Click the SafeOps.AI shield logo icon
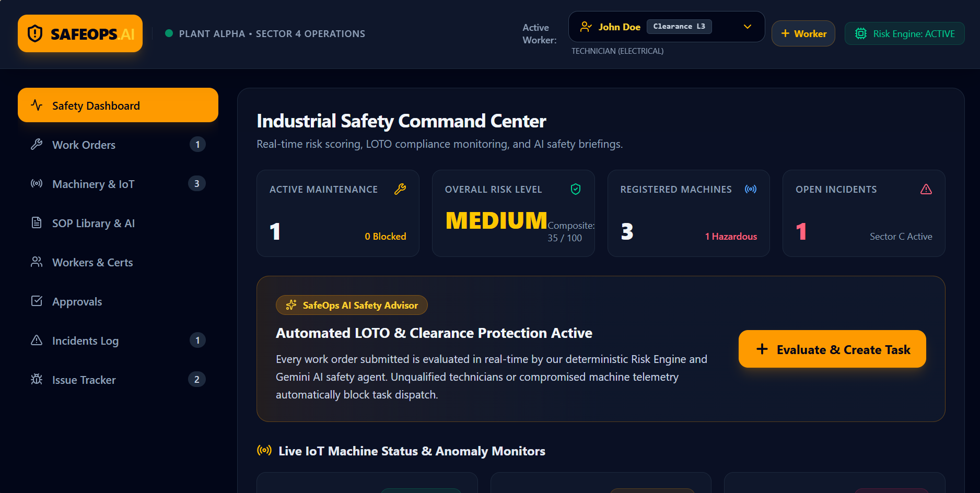 coord(35,33)
